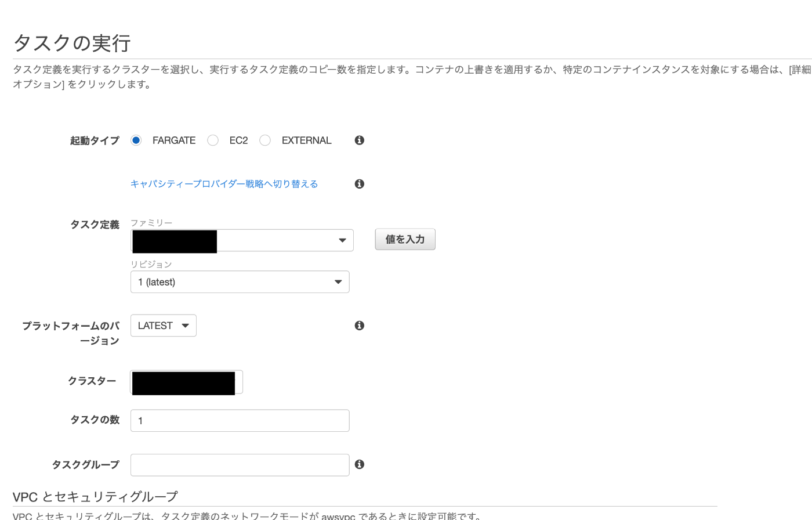This screenshot has height=520, width=812.
Task: Open info icon beside 起動タイプ options
Action: click(x=360, y=140)
